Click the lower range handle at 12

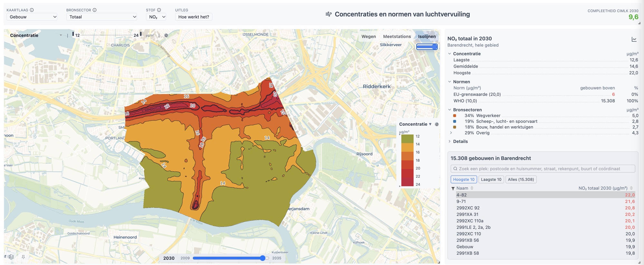point(73,34)
